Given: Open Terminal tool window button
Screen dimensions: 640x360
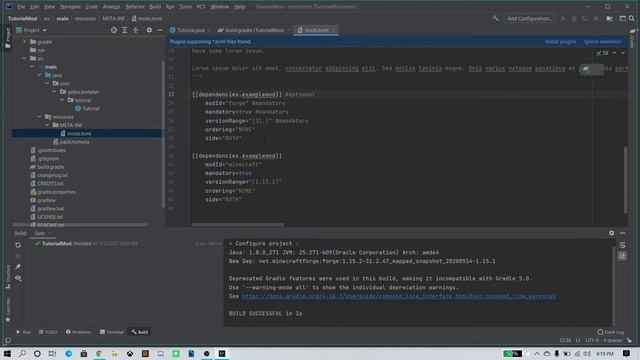Looking at the screenshot, I should point(112,332).
